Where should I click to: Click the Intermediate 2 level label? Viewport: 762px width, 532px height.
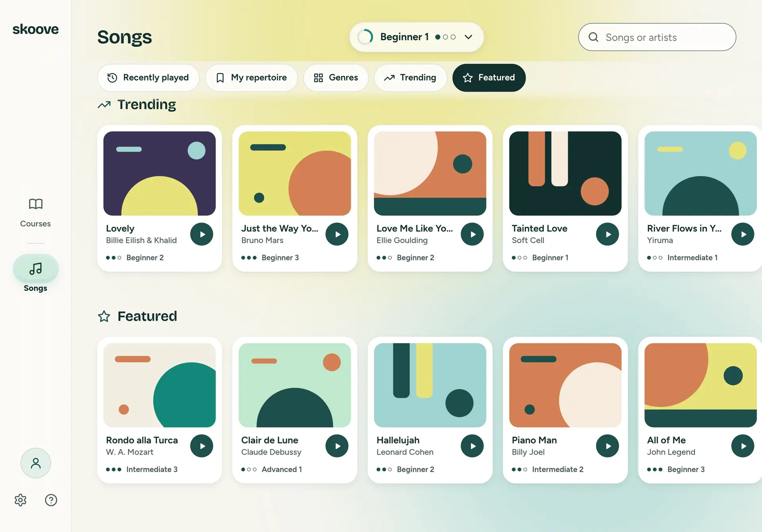[558, 469]
